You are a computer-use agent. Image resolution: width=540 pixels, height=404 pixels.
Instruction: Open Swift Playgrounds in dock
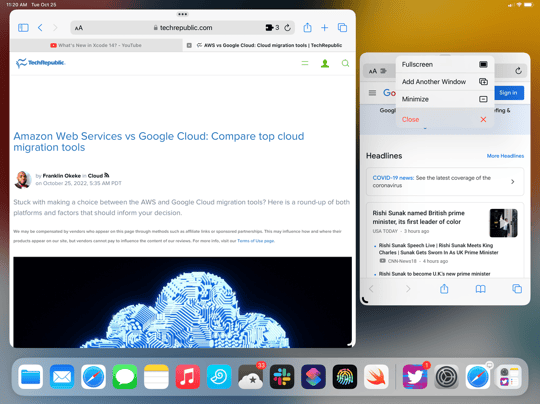point(376,377)
